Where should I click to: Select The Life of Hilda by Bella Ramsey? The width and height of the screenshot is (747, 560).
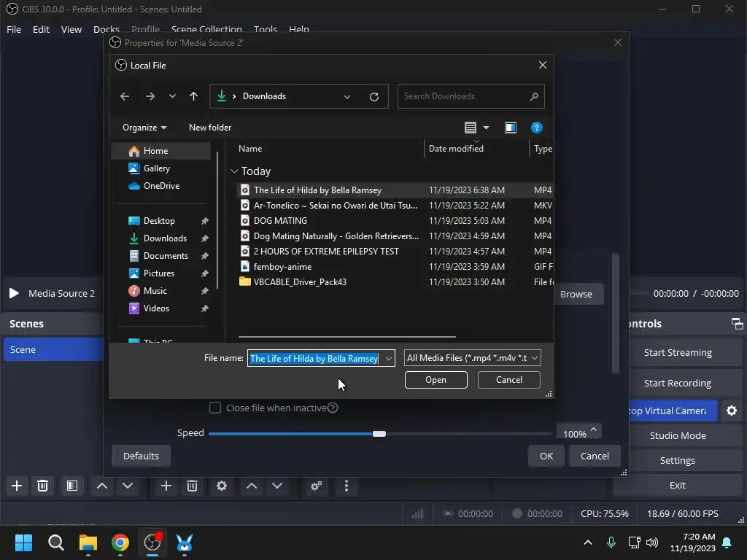(x=395, y=190)
